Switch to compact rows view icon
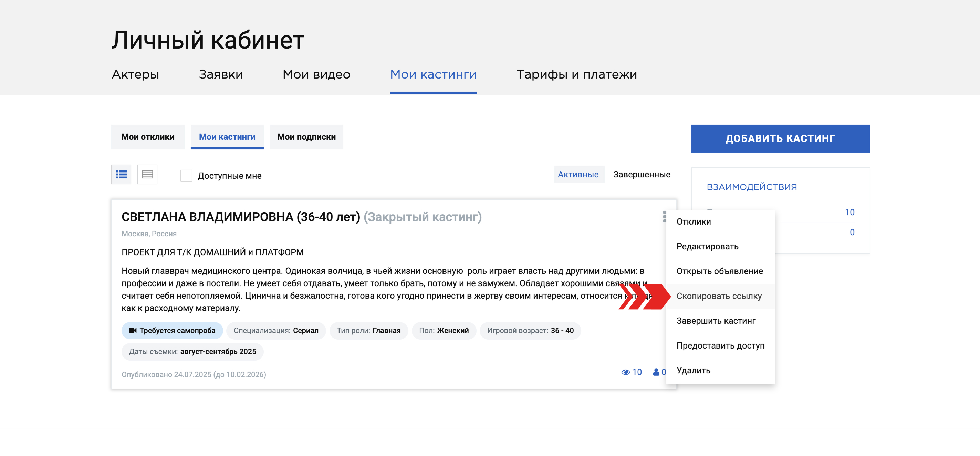 (x=147, y=175)
